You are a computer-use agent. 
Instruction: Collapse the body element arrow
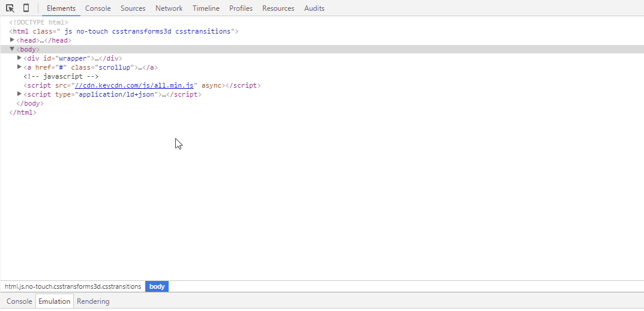(x=13, y=49)
